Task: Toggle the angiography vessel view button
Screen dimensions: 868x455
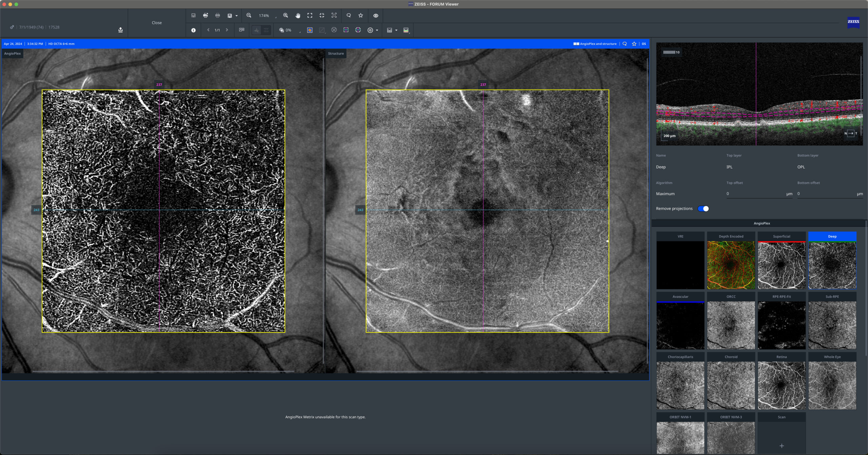Action: pyautogui.click(x=256, y=30)
